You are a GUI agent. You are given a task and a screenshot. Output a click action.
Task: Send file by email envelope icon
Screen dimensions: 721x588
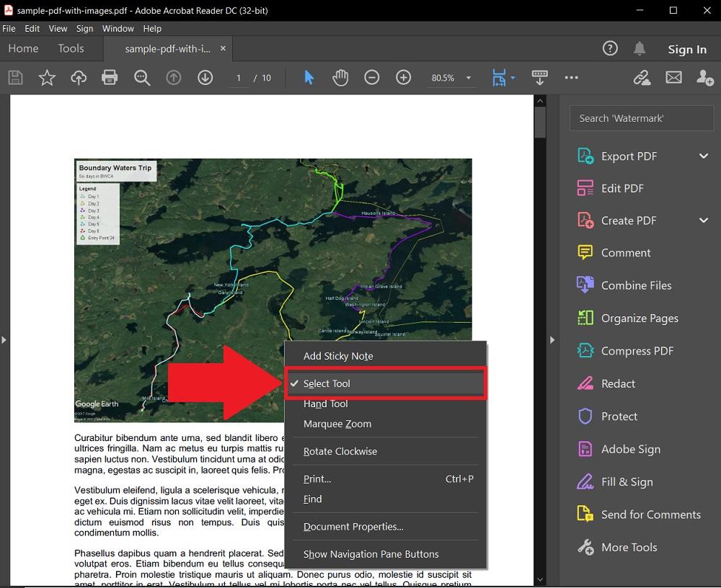(x=673, y=78)
